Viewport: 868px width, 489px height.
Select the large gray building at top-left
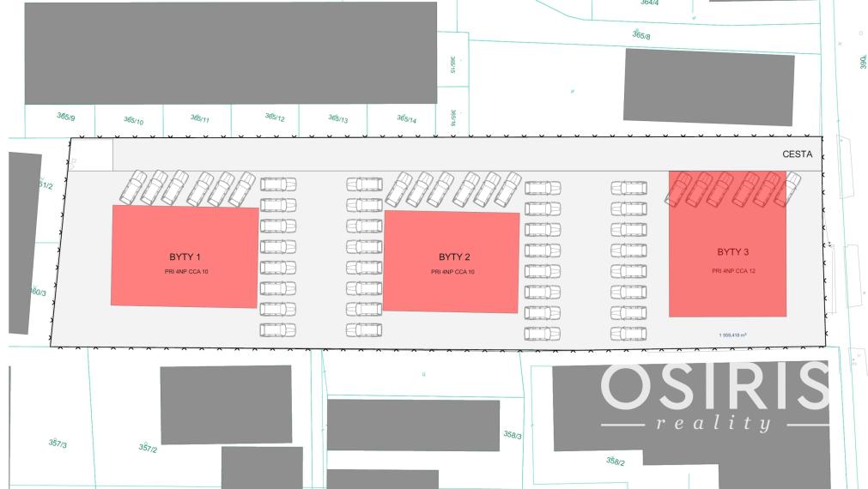[x=230, y=52]
